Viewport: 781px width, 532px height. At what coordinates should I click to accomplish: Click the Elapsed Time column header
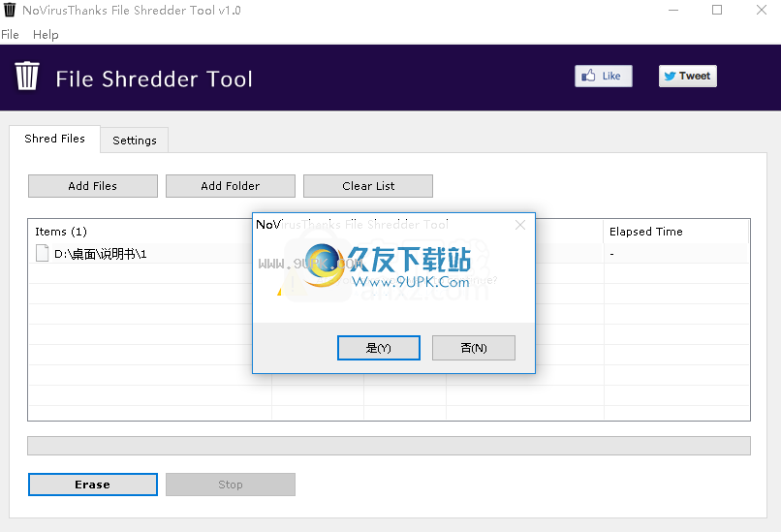click(676, 232)
